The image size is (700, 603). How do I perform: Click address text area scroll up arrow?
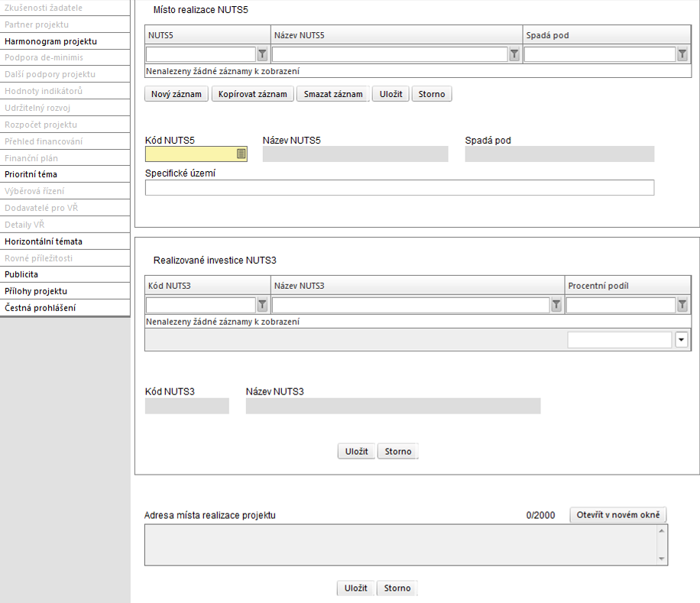pyautogui.click(x=662, y=530)
